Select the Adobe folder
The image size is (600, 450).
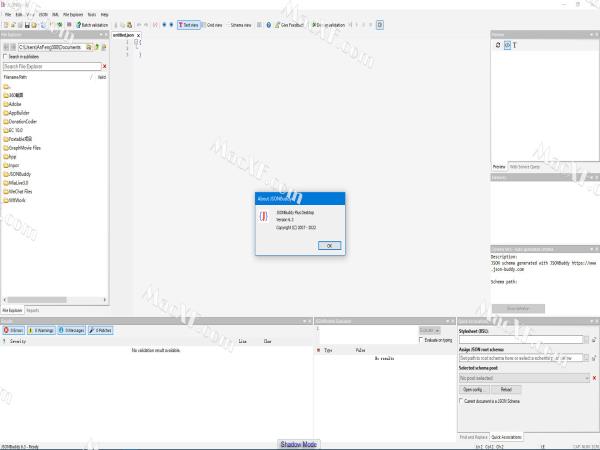point(12,104)
